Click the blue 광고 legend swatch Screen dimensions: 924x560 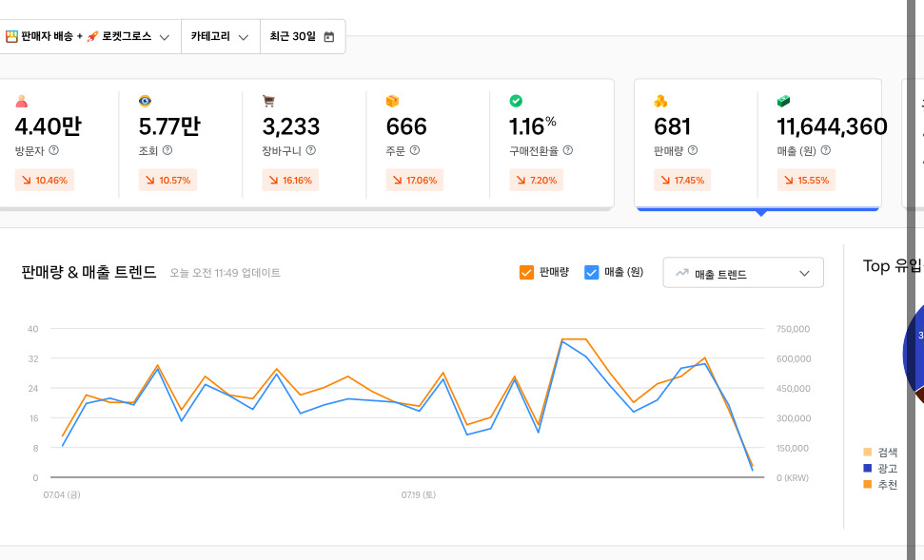[x=867, y=468]
